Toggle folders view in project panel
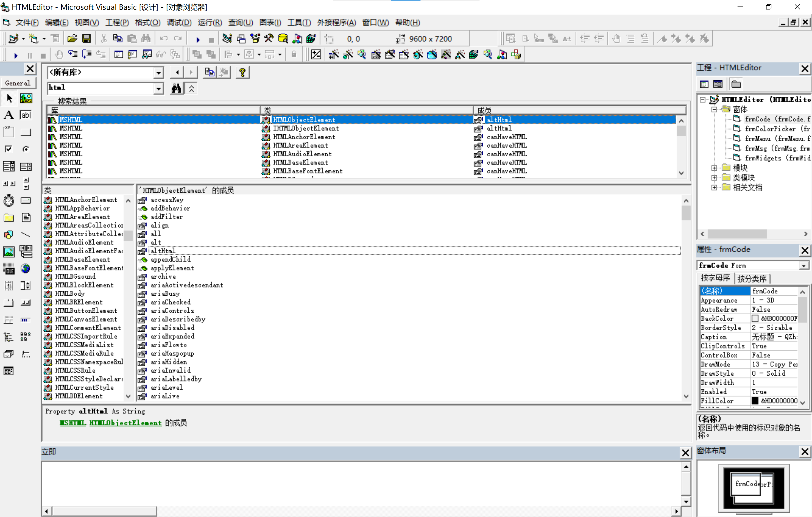 click(x=736, y=84)
